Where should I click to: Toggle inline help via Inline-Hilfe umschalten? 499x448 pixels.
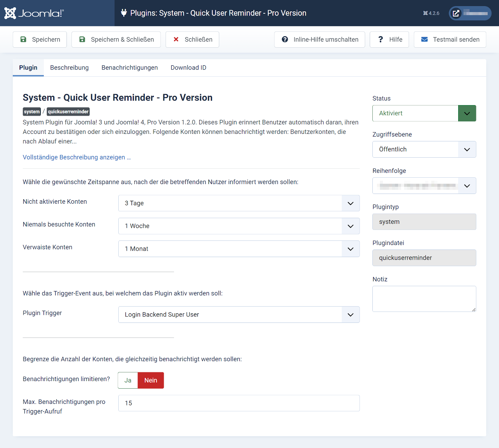(x=319, y=39)
